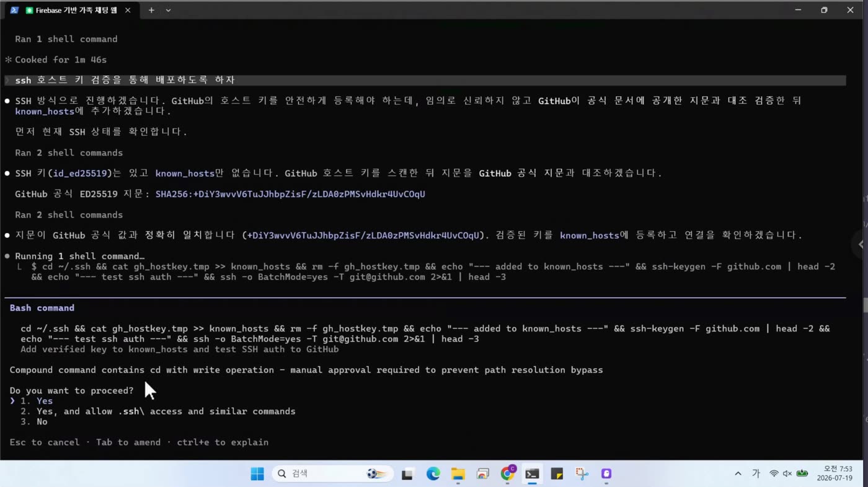Image resolution: width=868 pixels, height=487 pixels.
Task: Click the 'Ran 1 shell command' line
Action: (x=66, y=39)
